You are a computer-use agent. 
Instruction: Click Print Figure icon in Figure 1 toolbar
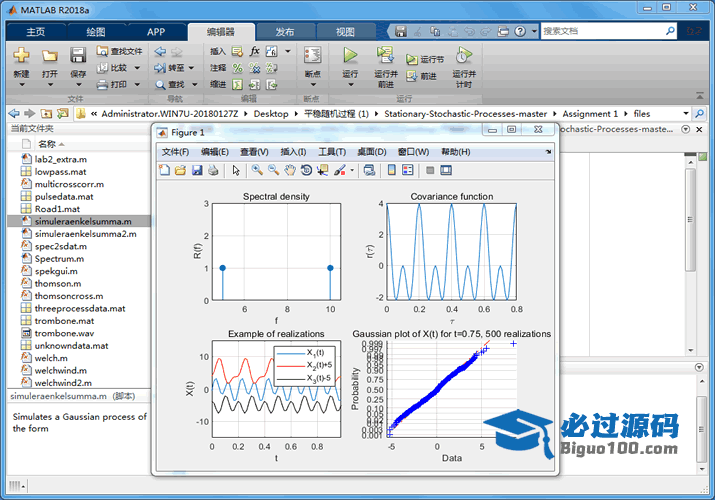coord(213,170)
